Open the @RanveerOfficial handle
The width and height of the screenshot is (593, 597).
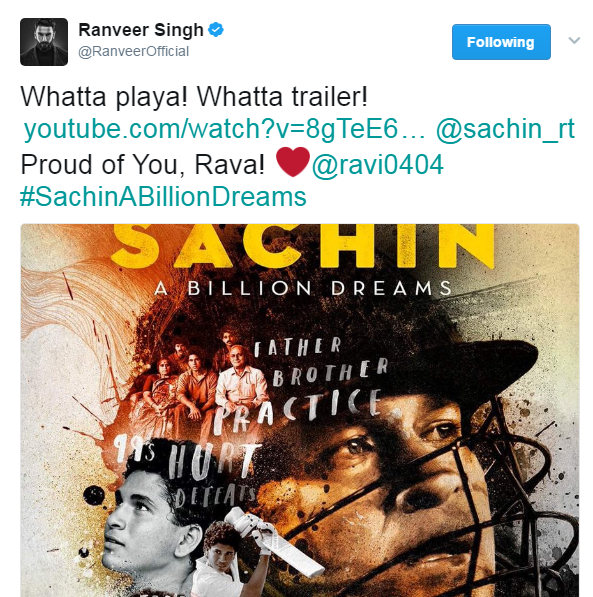pyautogui.click(x=133, y=51)
